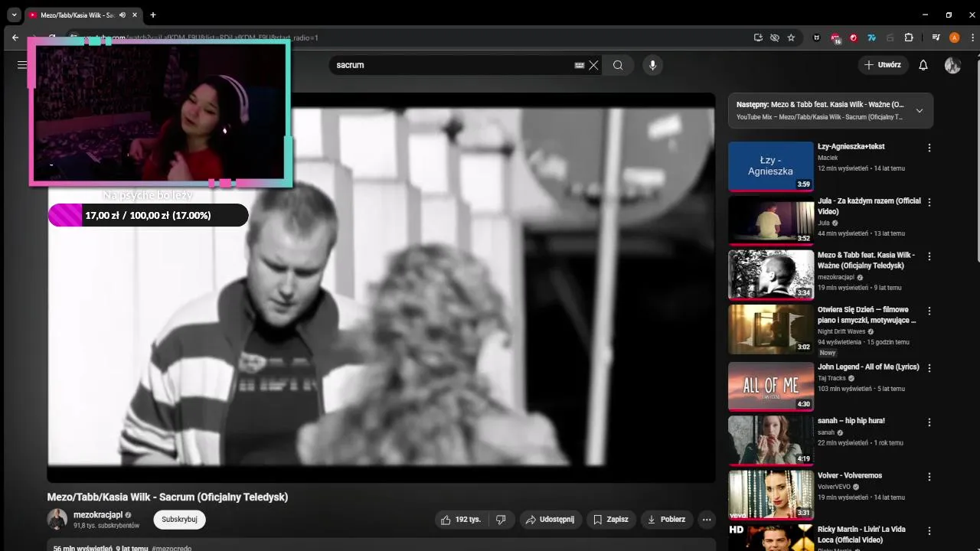
Task: Open options for Jula - Za każdym razem
Action: tap(929, 202)
